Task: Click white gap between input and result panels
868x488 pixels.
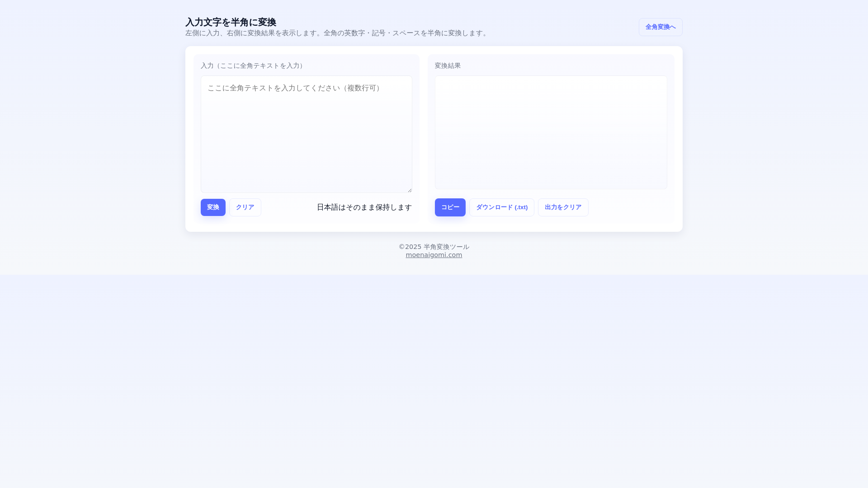Action: tap(424, 136)
